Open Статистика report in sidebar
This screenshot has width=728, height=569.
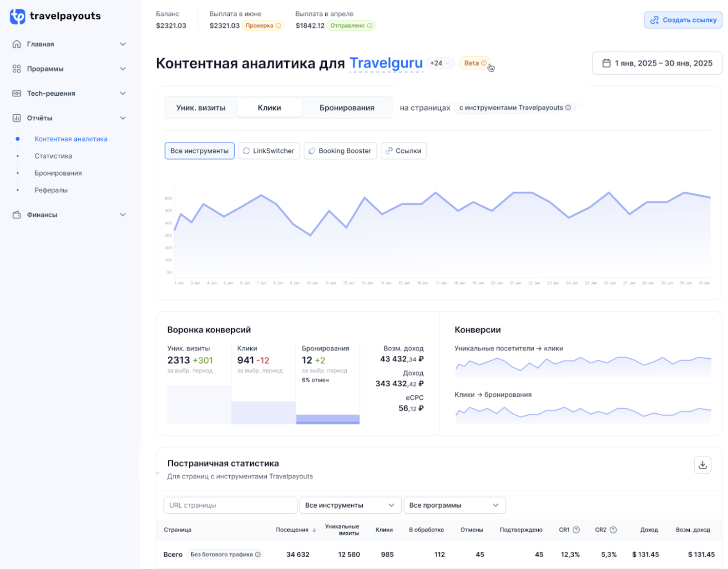click(x=53, y=156)
